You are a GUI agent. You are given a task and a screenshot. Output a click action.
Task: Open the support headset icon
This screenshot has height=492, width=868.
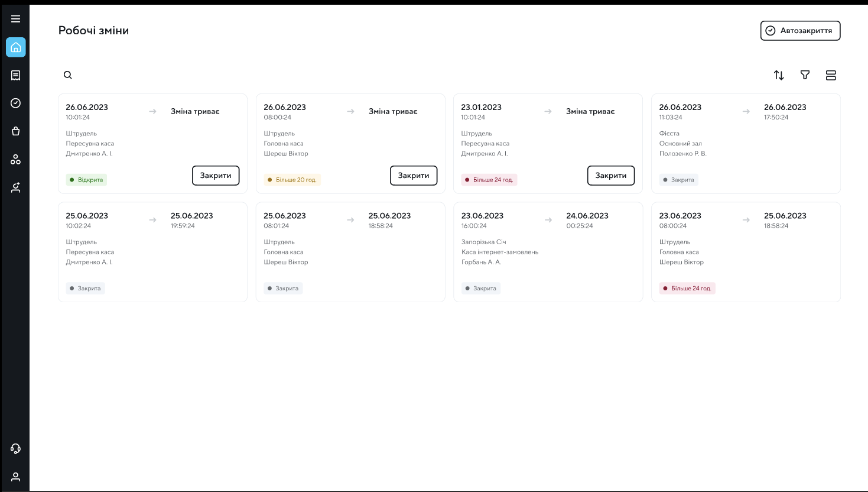coord(16,449)
